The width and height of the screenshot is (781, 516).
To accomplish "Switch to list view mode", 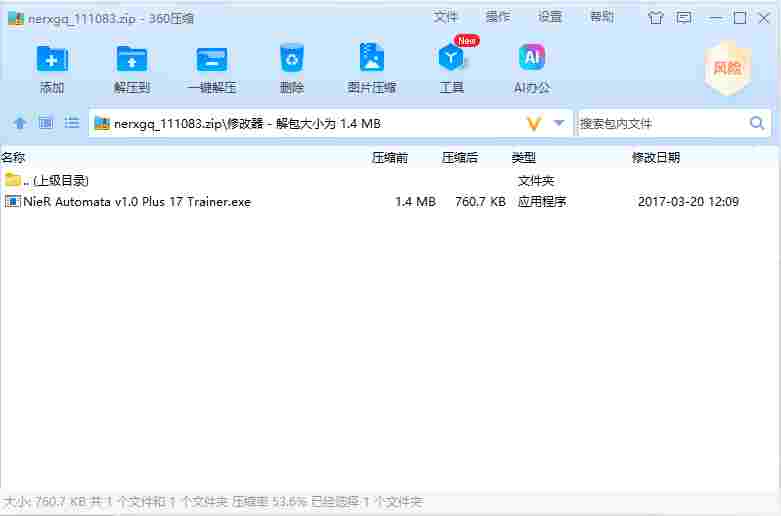I will tap(72, 123).
